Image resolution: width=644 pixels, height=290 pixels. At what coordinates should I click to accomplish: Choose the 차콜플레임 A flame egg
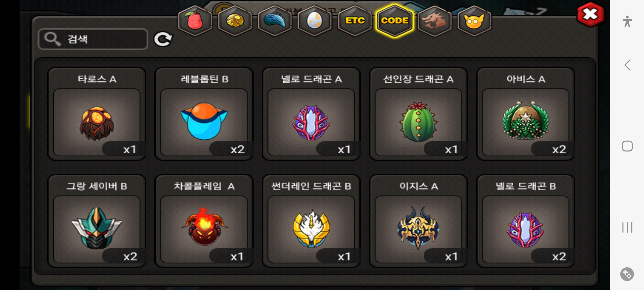pos(204,221)
